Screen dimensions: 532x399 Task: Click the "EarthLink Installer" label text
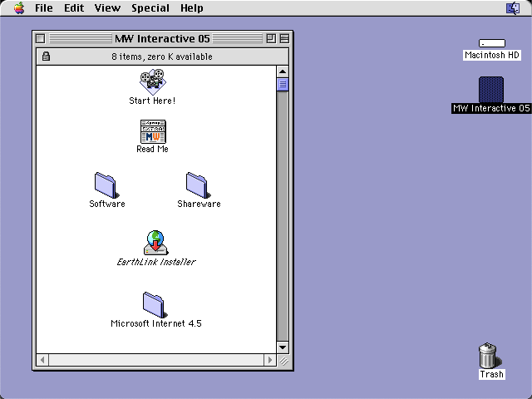pyautogui.click(x=156, y=262)
